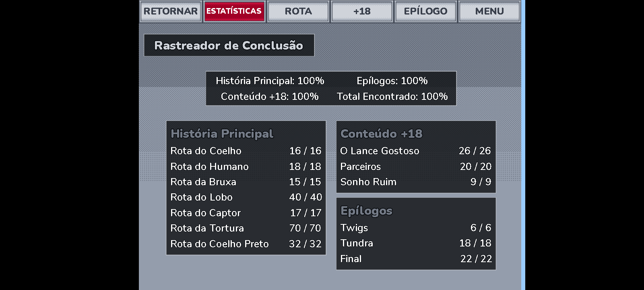This screenshot has width=644, height=290.
Task: Click the Rota do Lobo entry
Action: click(246, 197)
